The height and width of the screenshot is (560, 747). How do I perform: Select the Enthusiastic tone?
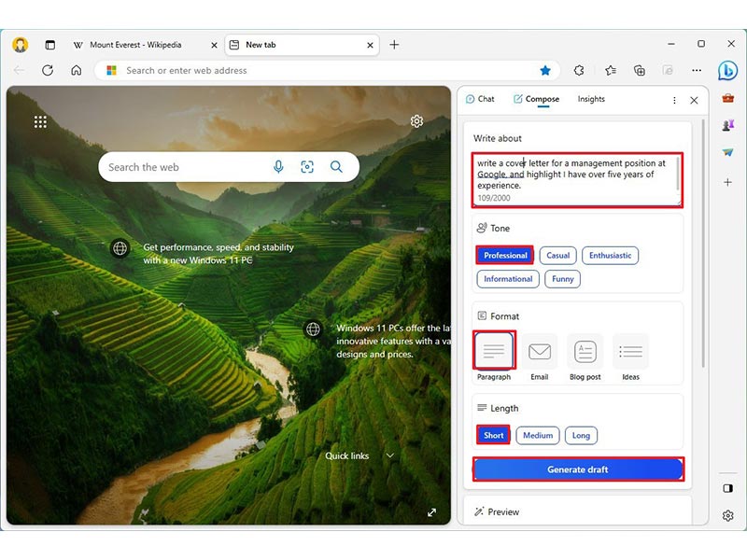[610, 255]
